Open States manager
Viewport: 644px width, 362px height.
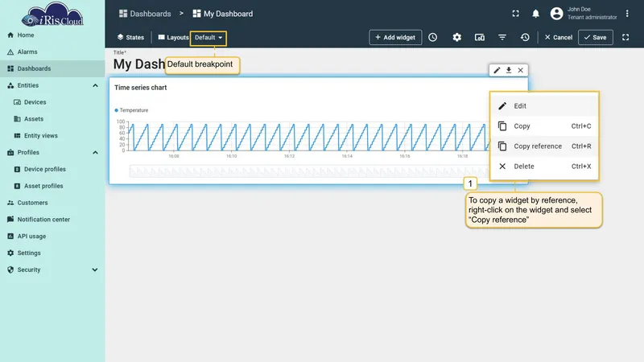pyautogui.click(x=130, y=37)
